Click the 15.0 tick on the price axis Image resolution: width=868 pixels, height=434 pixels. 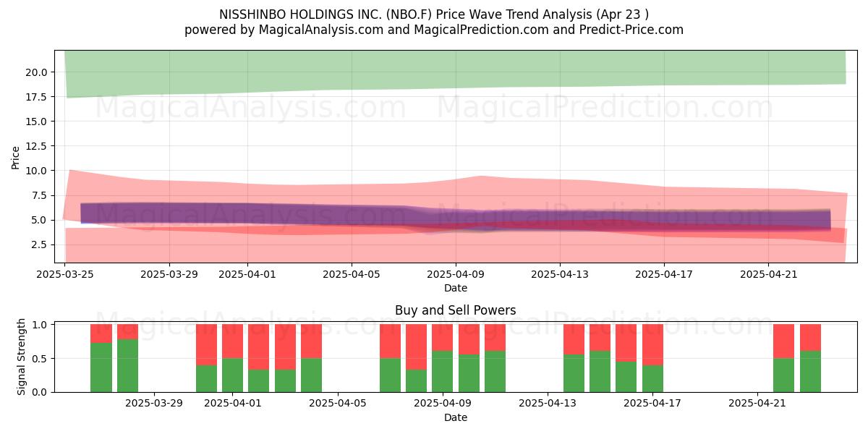(37, 122)
